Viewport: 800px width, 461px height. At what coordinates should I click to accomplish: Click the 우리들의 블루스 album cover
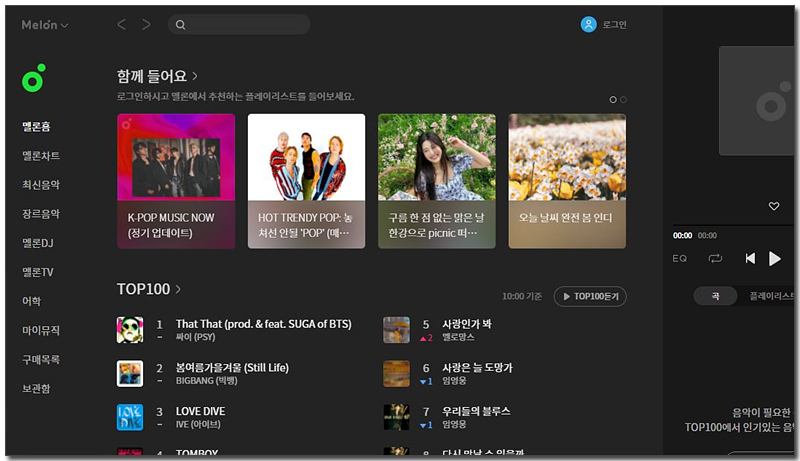[396, 417]
